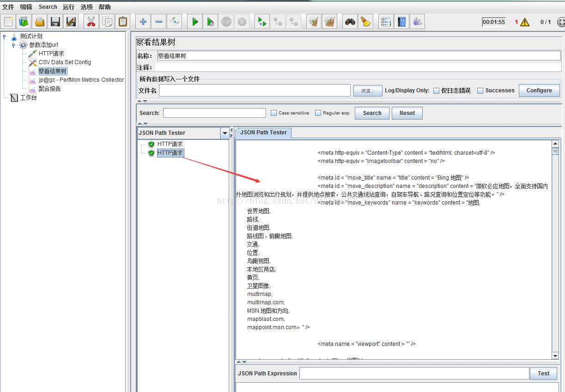Select 聚合报告 in test plan tree
This screenshot has height=392, width=565.
pos(49,89)
